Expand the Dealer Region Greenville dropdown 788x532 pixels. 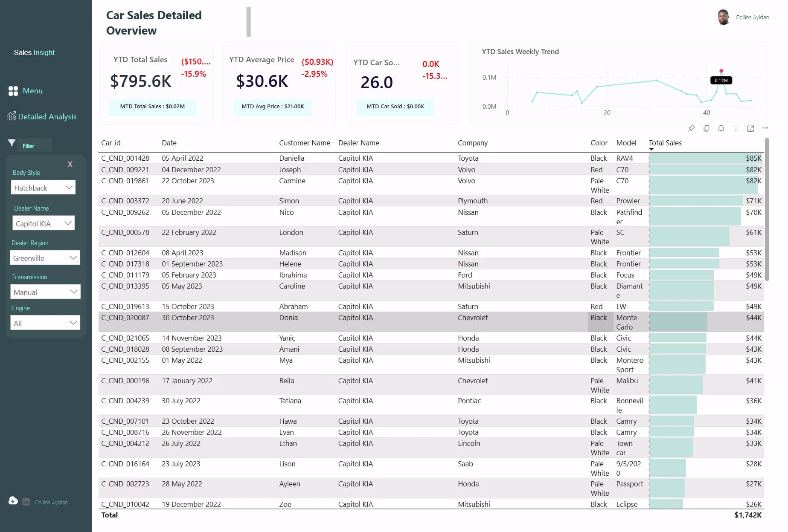tap(45, 258)
